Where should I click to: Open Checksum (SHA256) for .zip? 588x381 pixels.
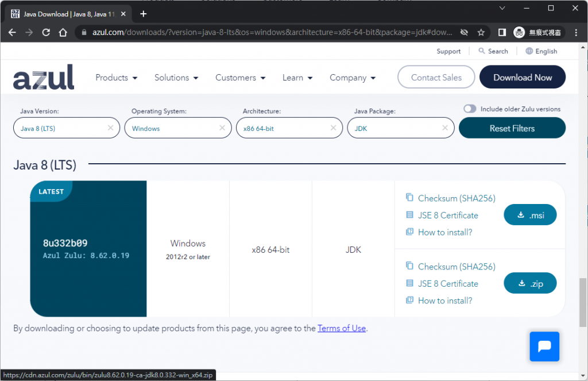[x=457, y=267]
